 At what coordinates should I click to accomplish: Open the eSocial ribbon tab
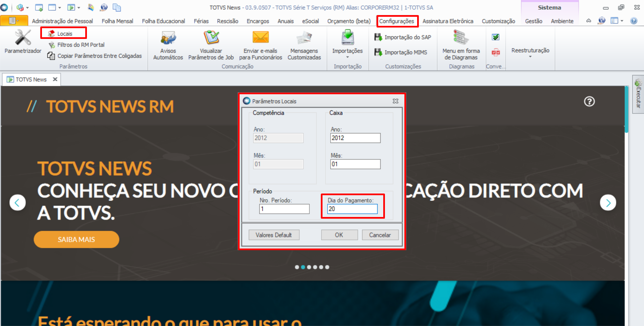click(x=310, y=21)
